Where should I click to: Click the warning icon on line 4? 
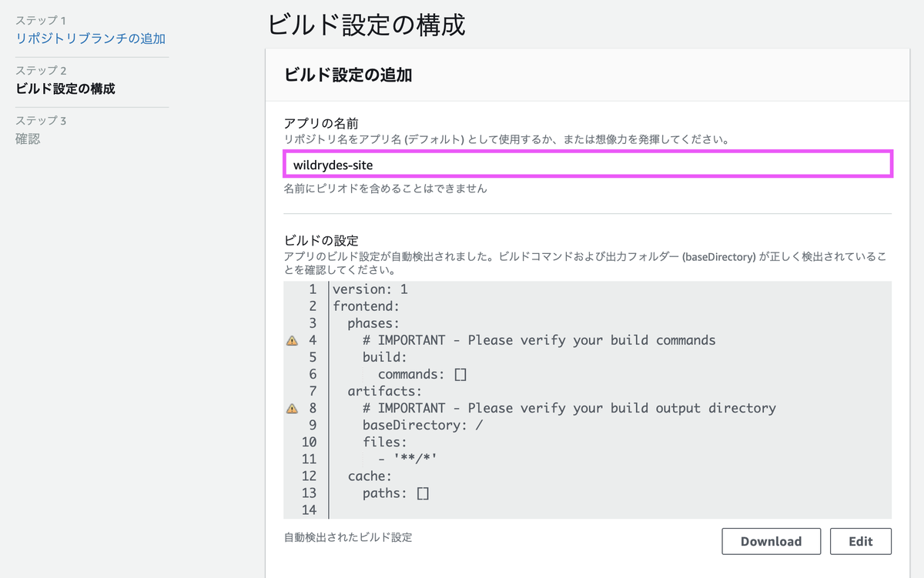(292, 339)
